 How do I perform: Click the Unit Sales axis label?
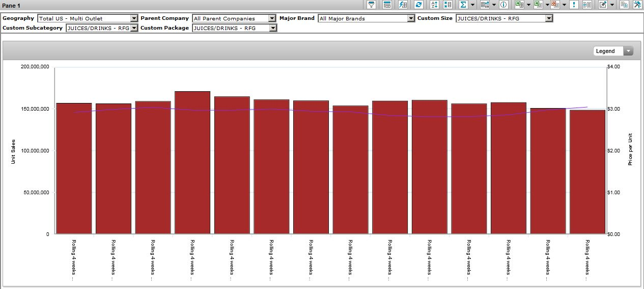pyautogui.click(x=13, y=151)
